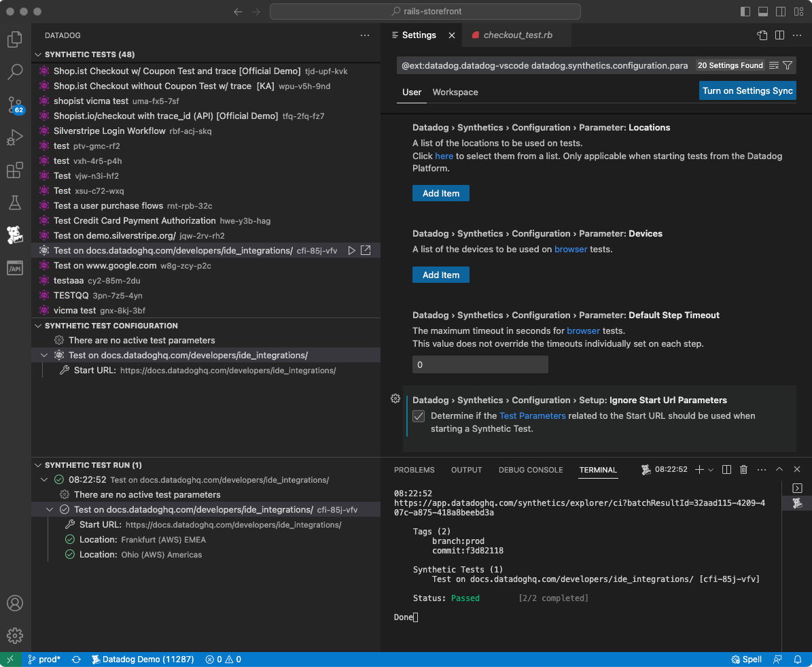Close the Settings editor tab
This screenshot has height=667, width=812.
click(x=452, y=35)
